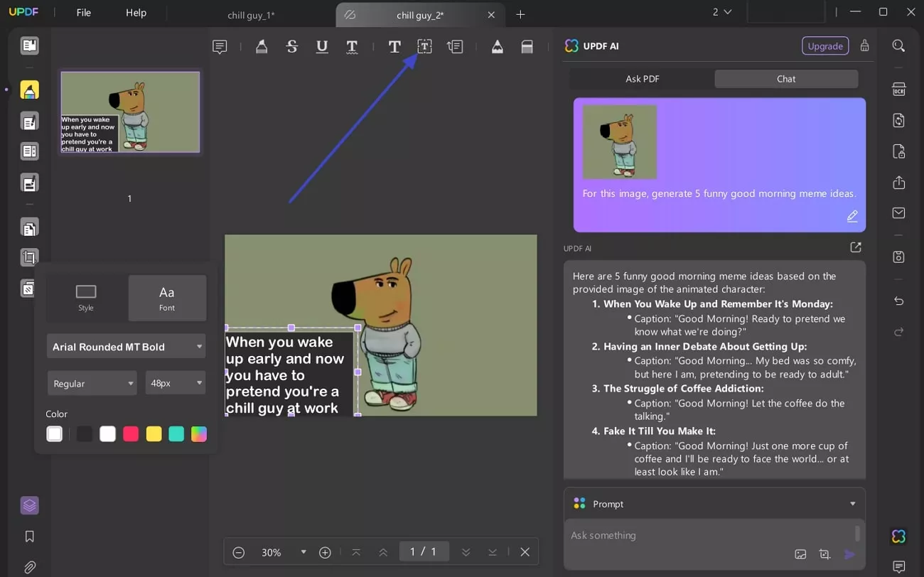Select the Squiggly underline tool
The width and height of the screenshot is (924, 577).
[x=352, y=47]
